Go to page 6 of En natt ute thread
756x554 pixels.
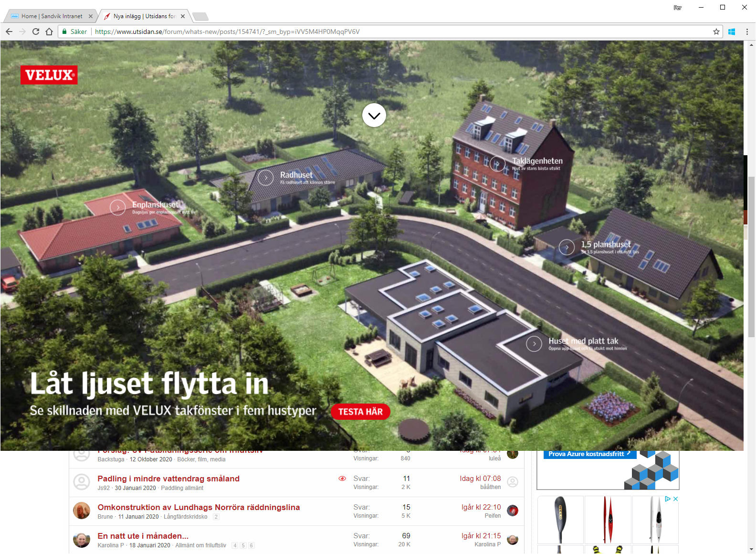(252, 545)
